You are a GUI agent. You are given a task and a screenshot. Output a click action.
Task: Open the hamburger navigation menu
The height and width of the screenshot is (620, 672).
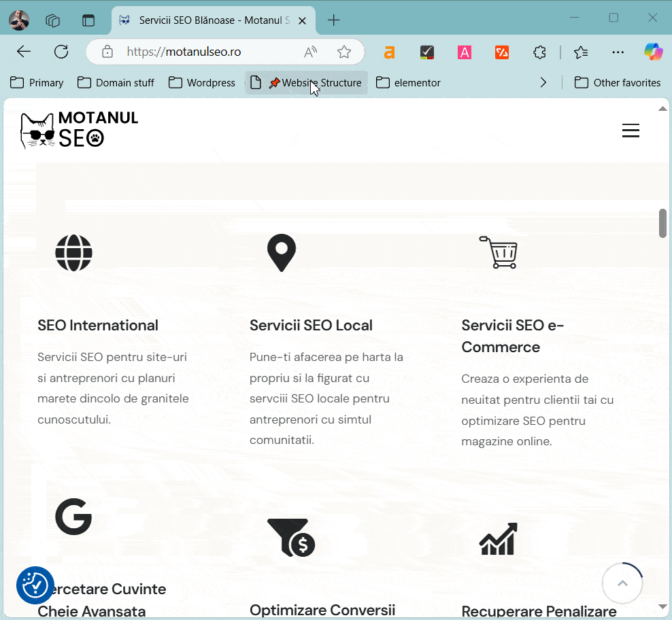pos(631,131)
